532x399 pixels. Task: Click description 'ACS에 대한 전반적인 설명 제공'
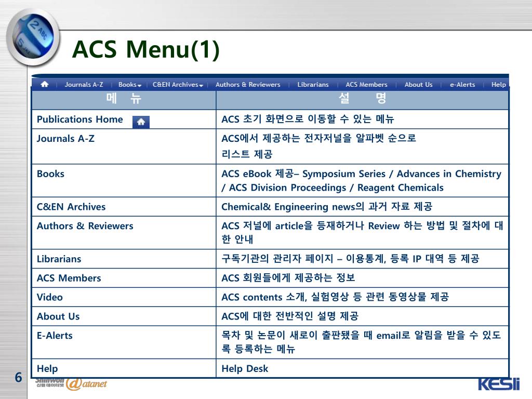[290, 316]
